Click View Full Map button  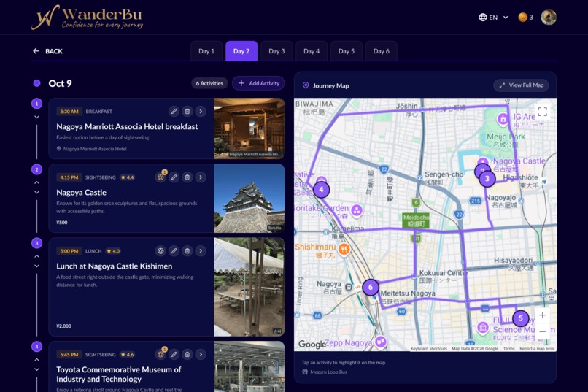(522, 85)
